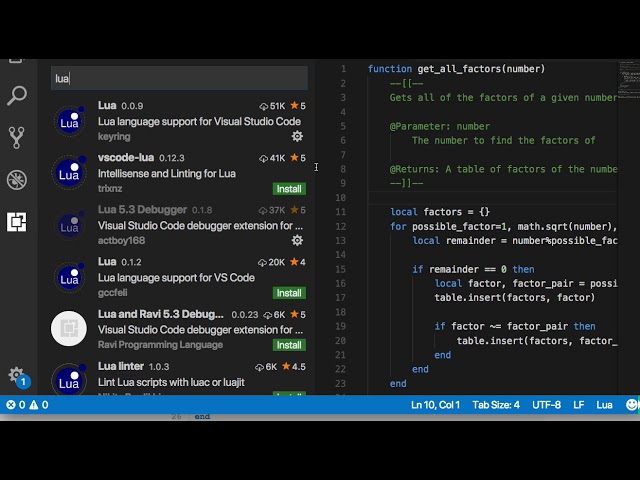Click 'Lua language support for VS Code' description
Image resolution: width=640 pixels, height=480 pixels.
tap(176, 278)
